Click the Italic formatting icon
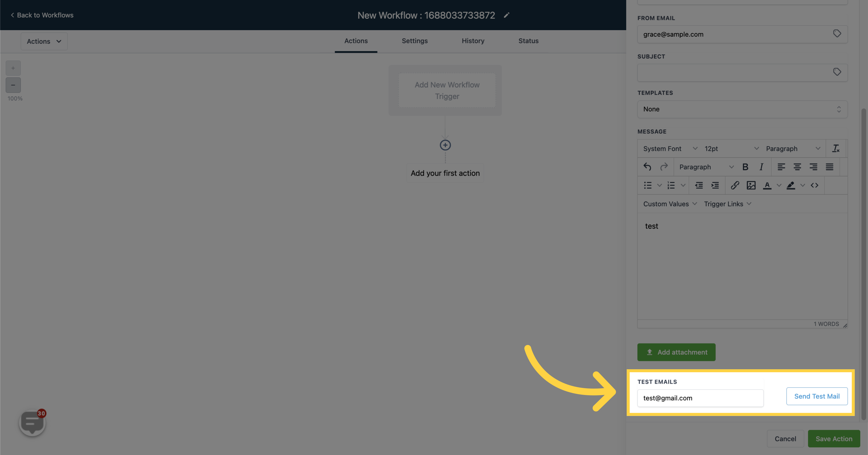This screenshot has height=455, width=868. tap(761, 167)
